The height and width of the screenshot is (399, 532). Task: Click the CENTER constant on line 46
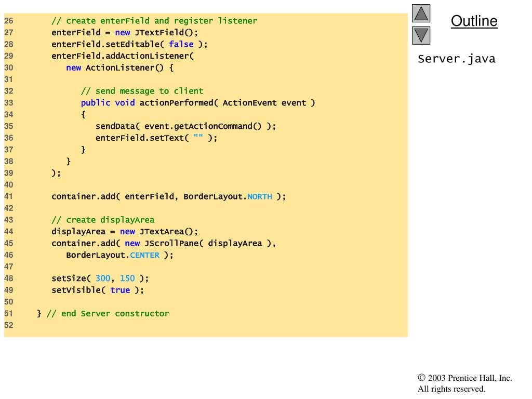(x=144, y=255)
